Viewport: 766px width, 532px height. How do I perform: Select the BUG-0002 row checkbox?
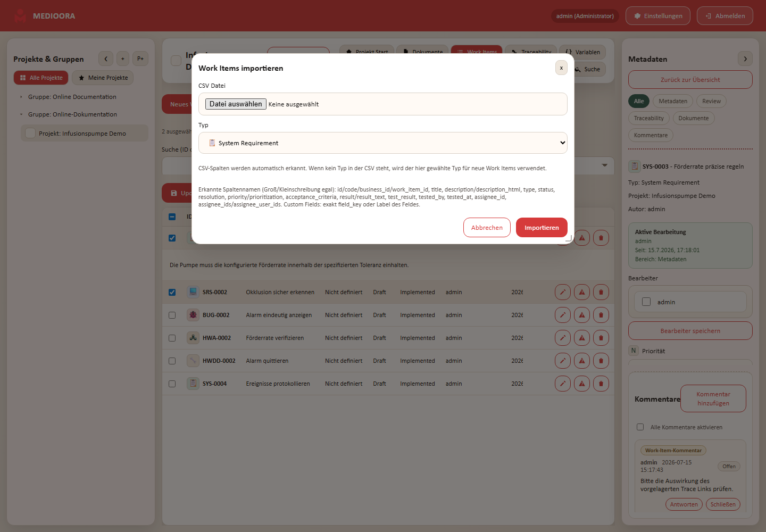(x=172, y=315)
